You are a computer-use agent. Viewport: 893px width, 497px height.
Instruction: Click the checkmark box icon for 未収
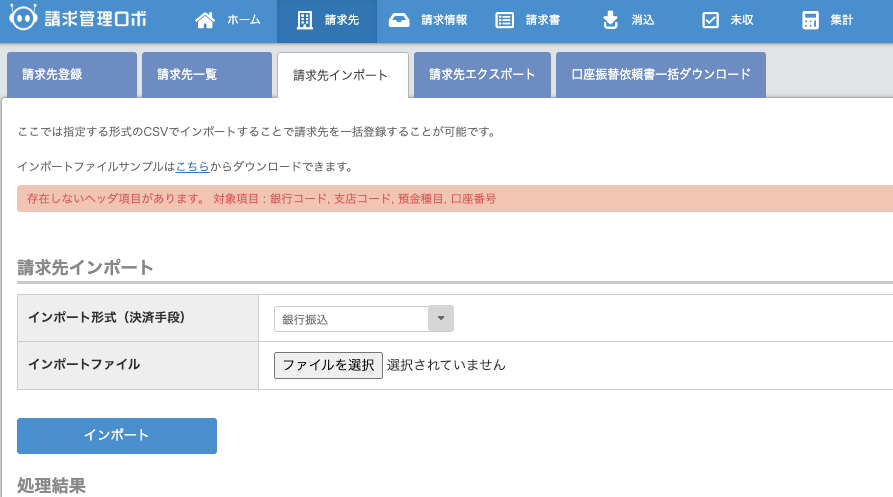click(x=710, y=20)
